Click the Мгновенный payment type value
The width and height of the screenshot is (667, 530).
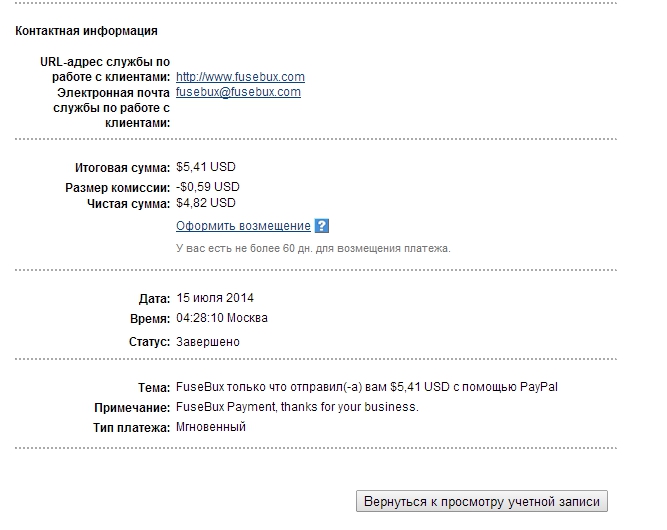[211, 427]
